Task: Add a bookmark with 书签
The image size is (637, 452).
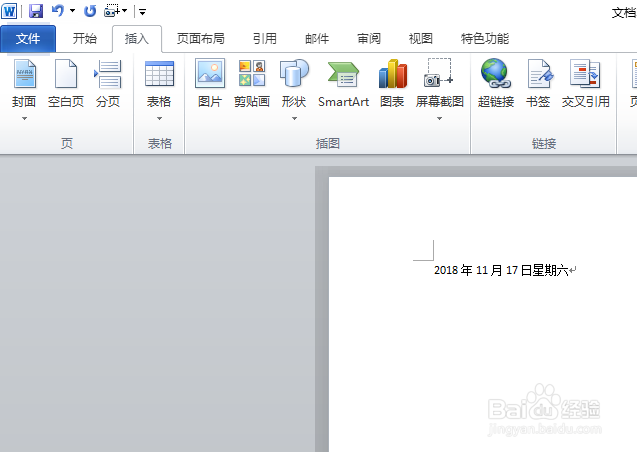Action: pyautogui.click(x=538, y=84)
